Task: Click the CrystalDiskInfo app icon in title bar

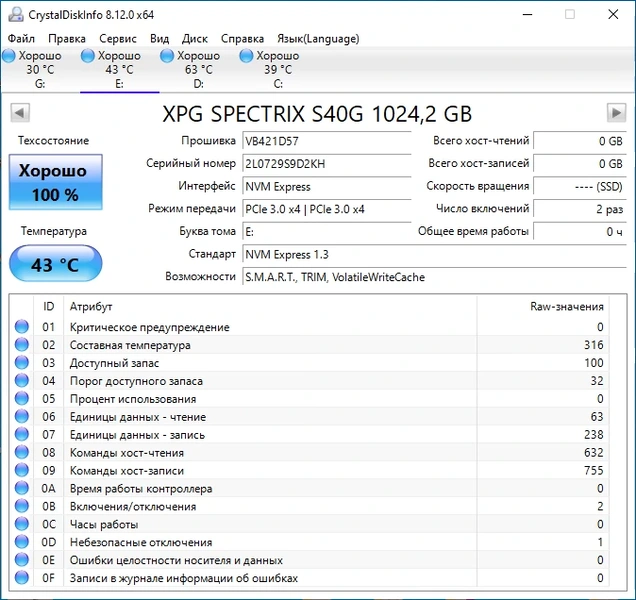Action: click(x=13, y=14)
